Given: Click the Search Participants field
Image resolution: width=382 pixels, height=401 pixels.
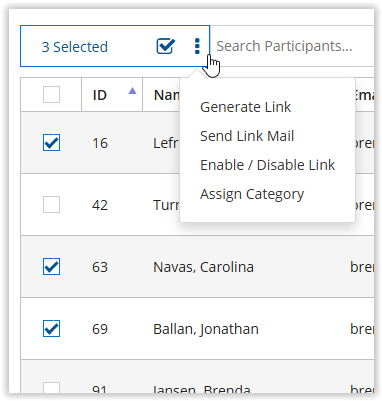Looking at the screenshot, I should (x=293, y=46).
